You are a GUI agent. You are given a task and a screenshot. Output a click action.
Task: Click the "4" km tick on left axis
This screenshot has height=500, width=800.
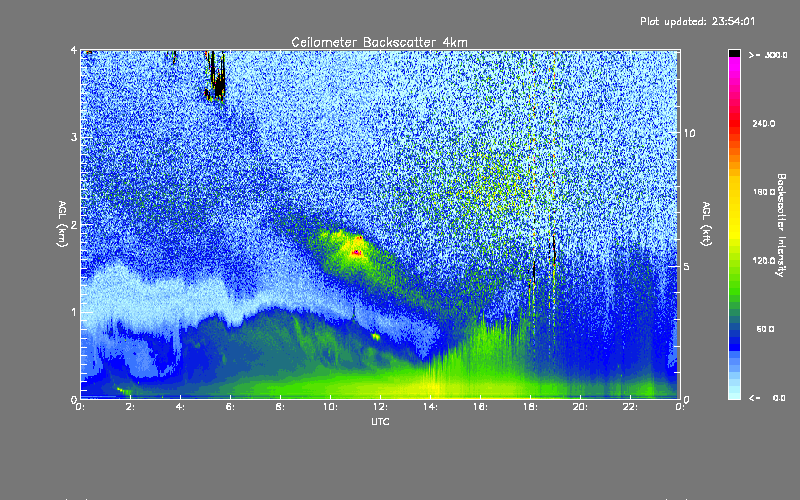(74, 50)
